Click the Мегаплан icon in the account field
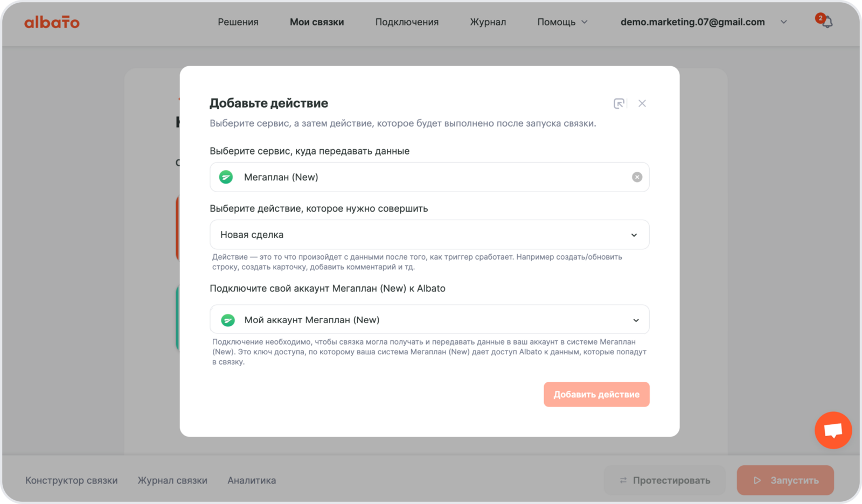The height and width of the screenshot is (504, 862). pyautogui.click(x=228, y=320)
